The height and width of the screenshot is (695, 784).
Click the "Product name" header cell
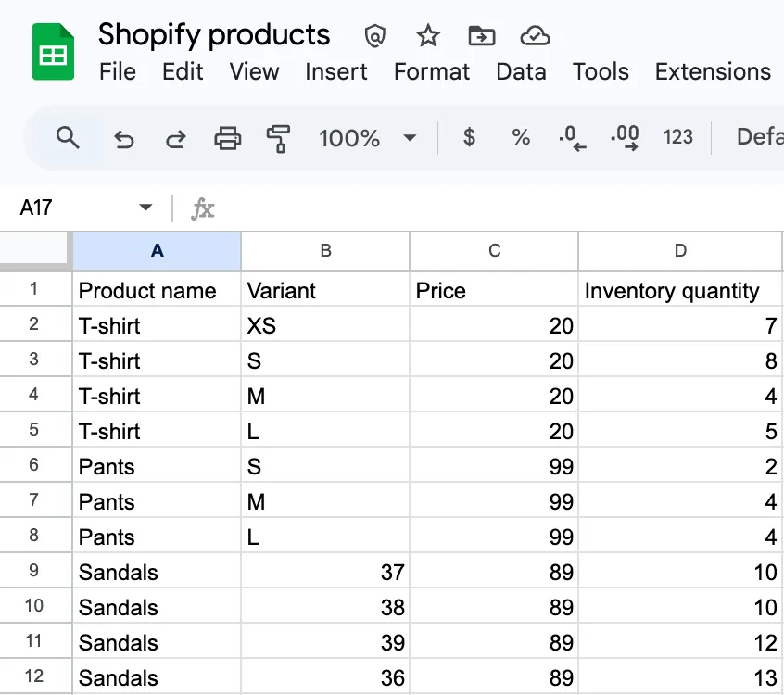click(157, 289)
